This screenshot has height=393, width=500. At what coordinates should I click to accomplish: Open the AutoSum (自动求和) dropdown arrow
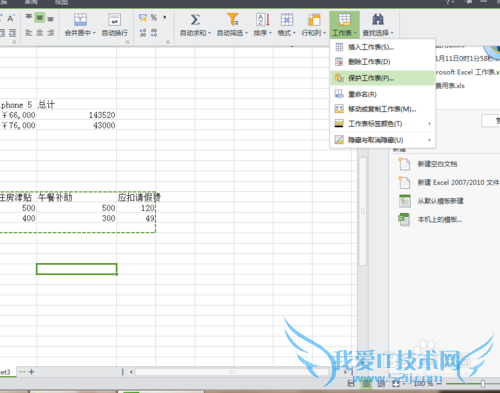tap(210, 33)
